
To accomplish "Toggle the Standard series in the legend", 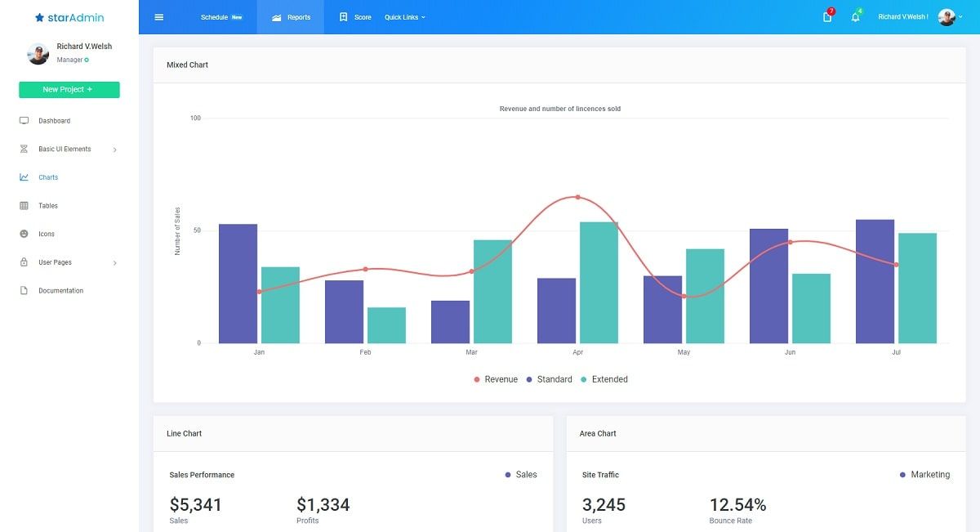I will (549, 379).
